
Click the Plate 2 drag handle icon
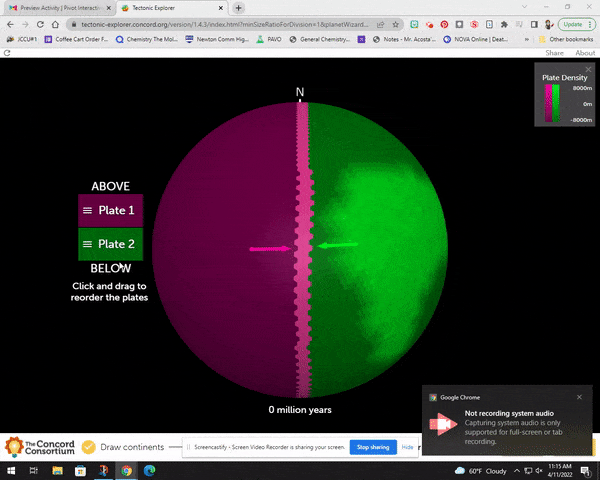pyautogui.click(x=88, y=244)
